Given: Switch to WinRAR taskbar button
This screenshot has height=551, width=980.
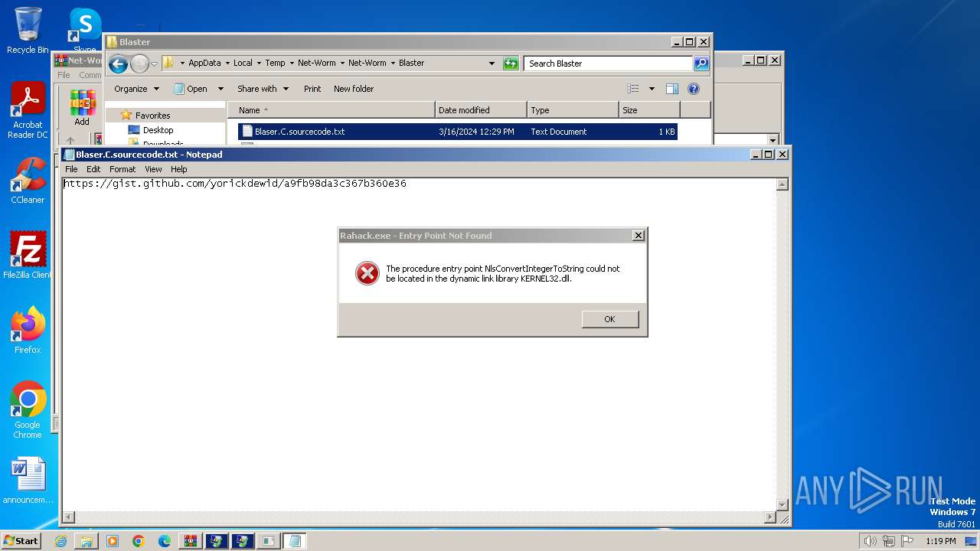Looking at the screenshot, I should 191,541.
